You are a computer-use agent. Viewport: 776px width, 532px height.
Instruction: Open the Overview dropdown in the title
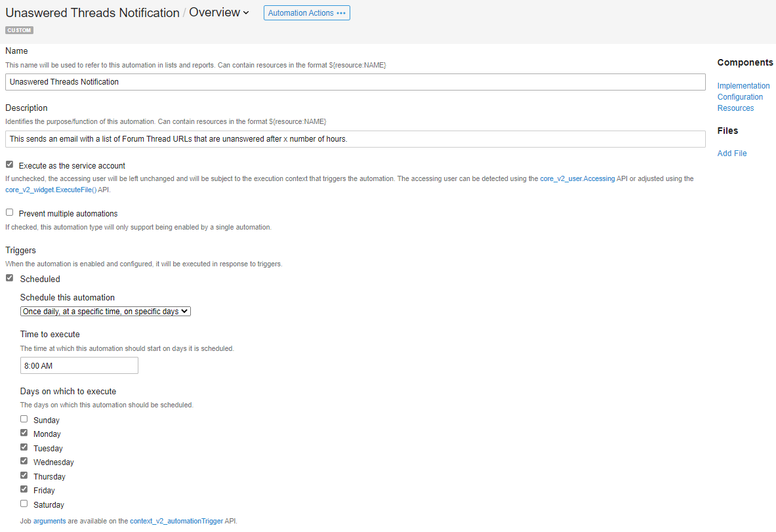tap(218, 12)
